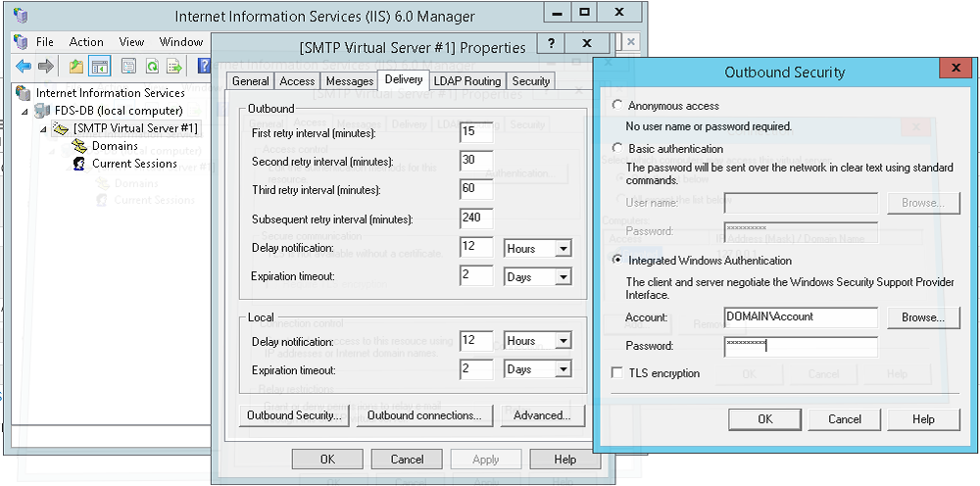Click the Outbound Expiration timeout number field
This screenshot has width=980, height=486.
point(476,275)
